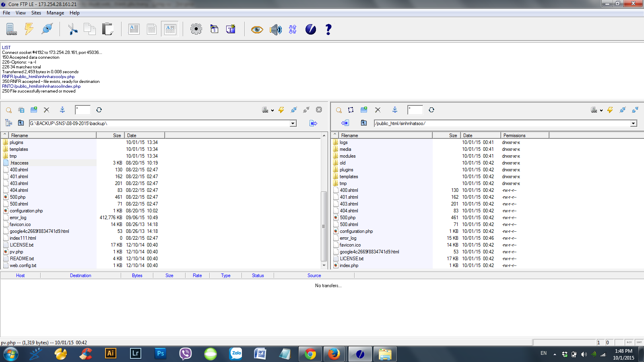Expand the remote path dropdown

(634, 123)
